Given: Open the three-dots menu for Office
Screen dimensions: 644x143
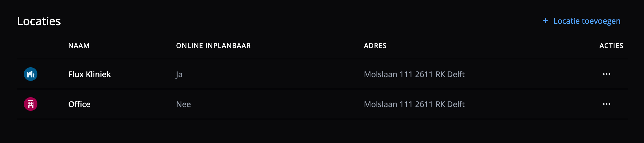Looking at the screenshot, I should (x=606, y=104).
